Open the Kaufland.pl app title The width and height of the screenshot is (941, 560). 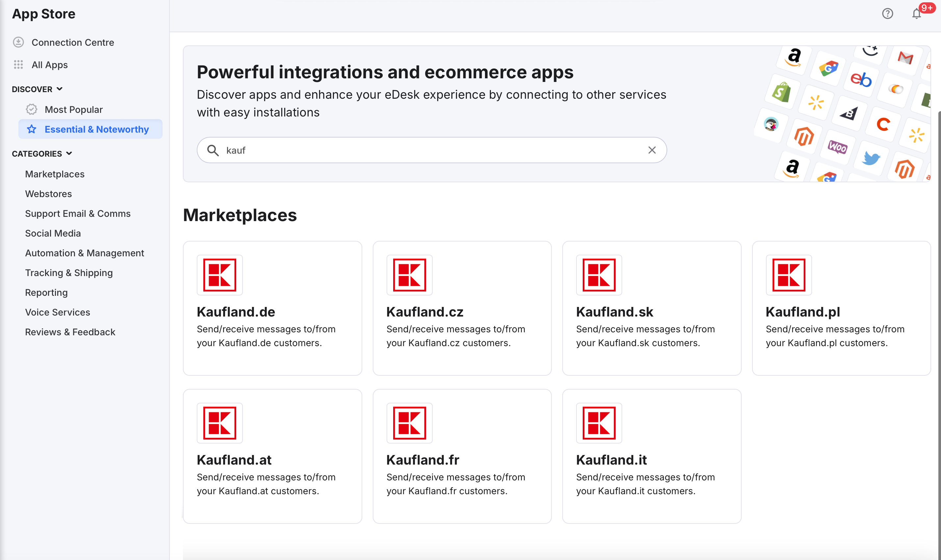click(x=803, y=312)
